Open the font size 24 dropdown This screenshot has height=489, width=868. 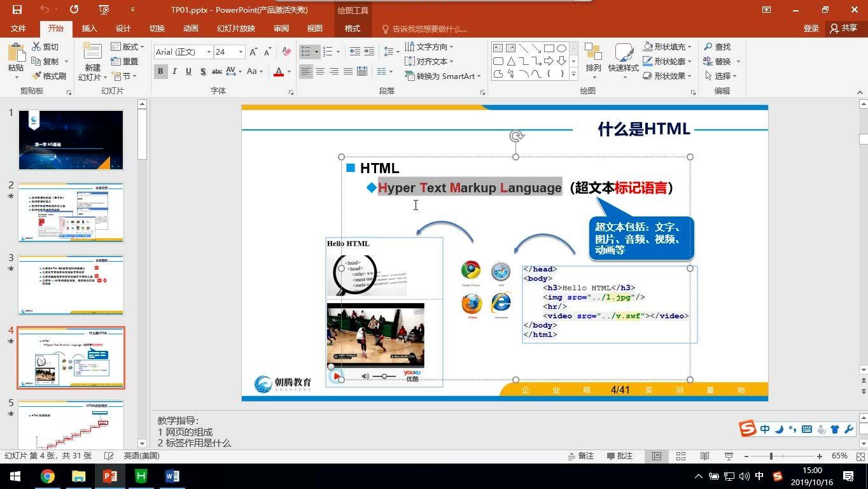241,52
